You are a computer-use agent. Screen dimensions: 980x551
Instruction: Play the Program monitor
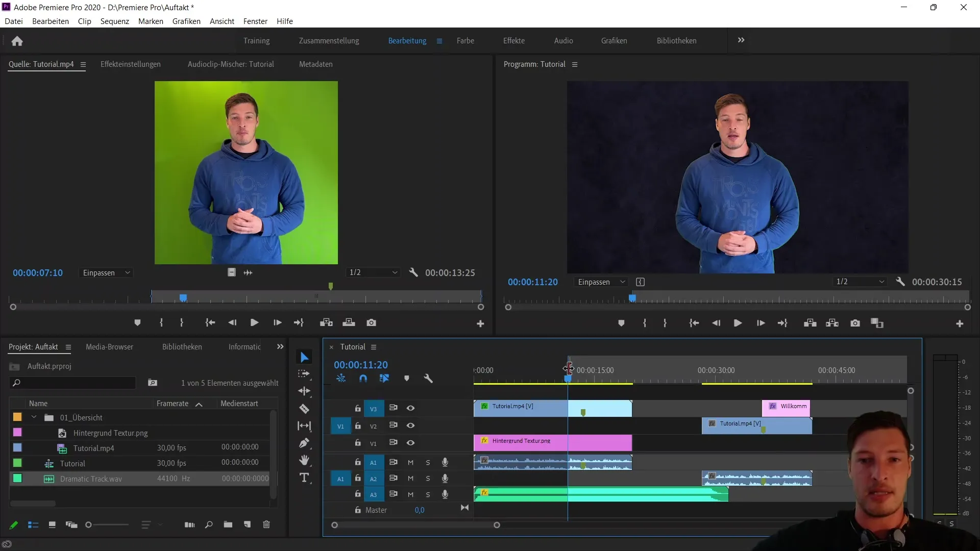(x=738, y=323)
